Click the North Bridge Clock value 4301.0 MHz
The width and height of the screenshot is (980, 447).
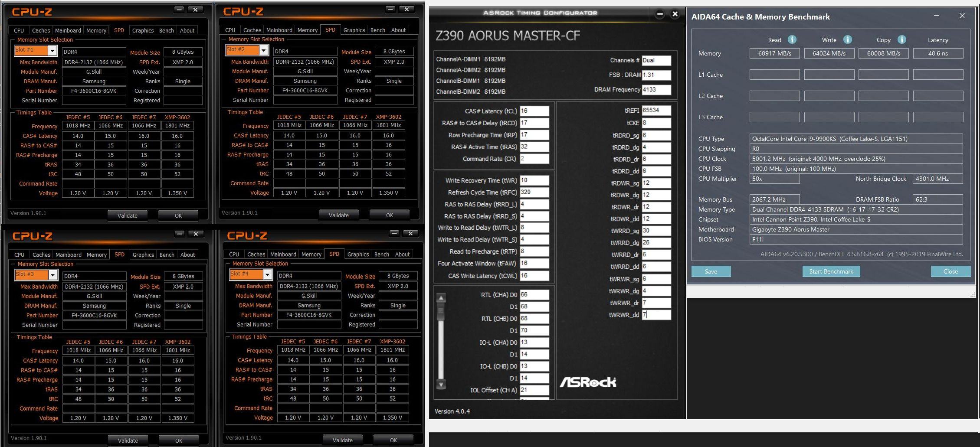[938, 179]
